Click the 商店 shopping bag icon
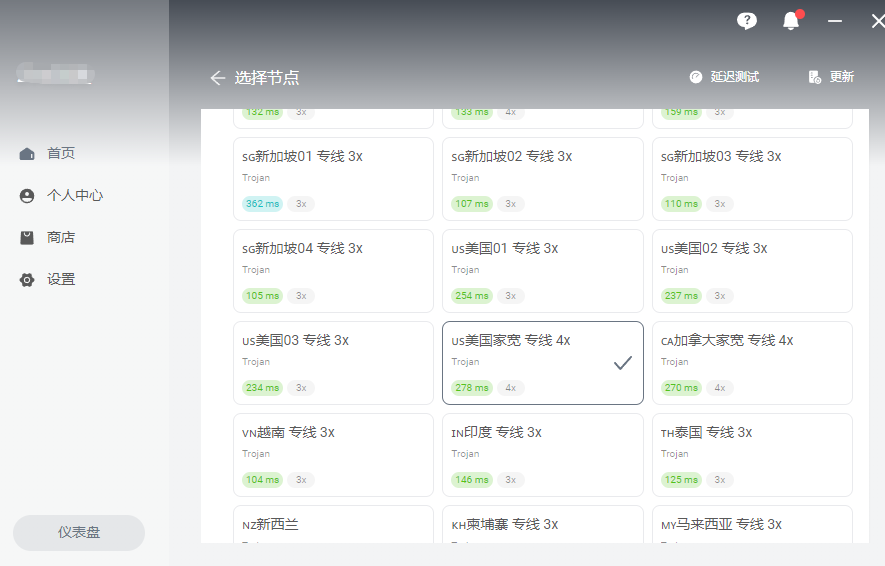 coord(27,238)
